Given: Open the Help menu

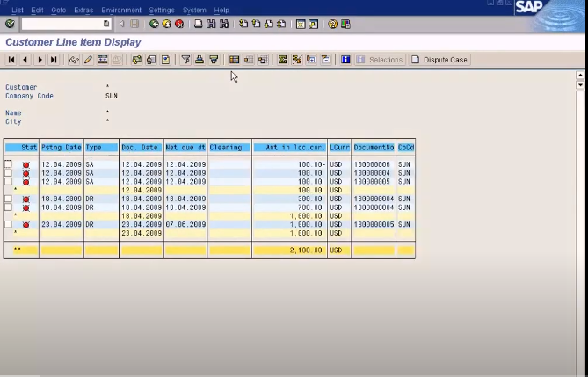Looking at the screenshot, I should tap(221, 11).
